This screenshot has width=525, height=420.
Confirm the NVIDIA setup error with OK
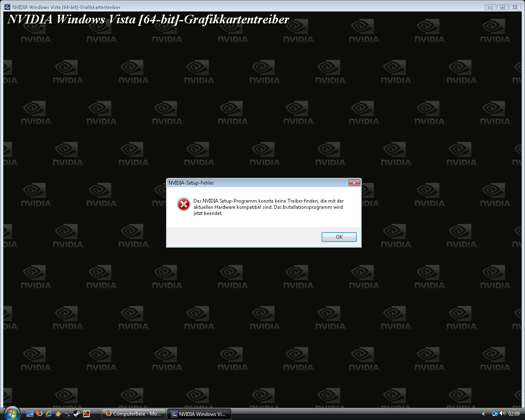[x=339, y=237]
